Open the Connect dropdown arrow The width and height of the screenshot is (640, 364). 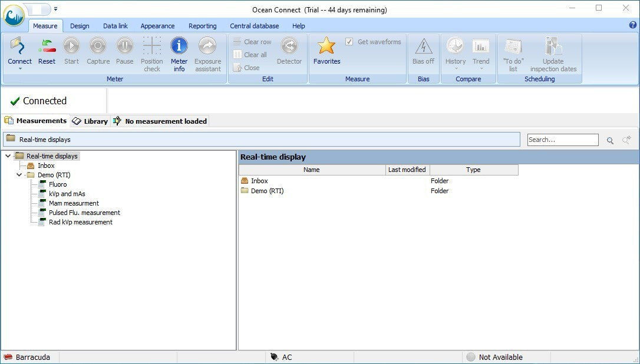coord(19,69)
